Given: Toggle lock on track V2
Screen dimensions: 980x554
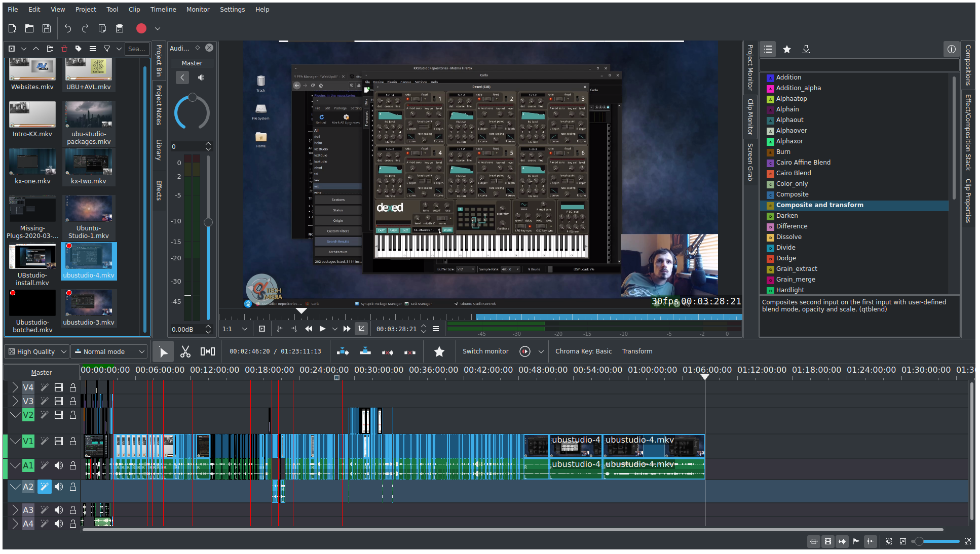Looking at the screenshot, I should [x=73, y=415].
